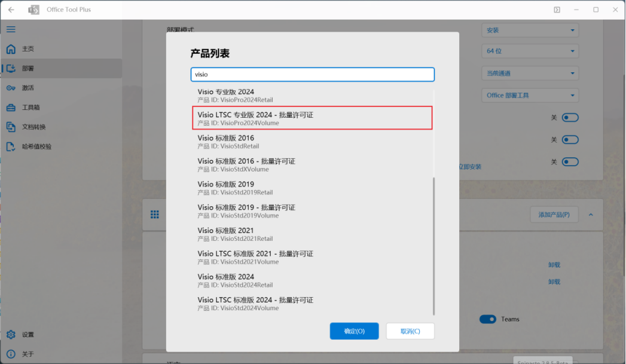Go to 主页 home page

[x=61, y=48]
